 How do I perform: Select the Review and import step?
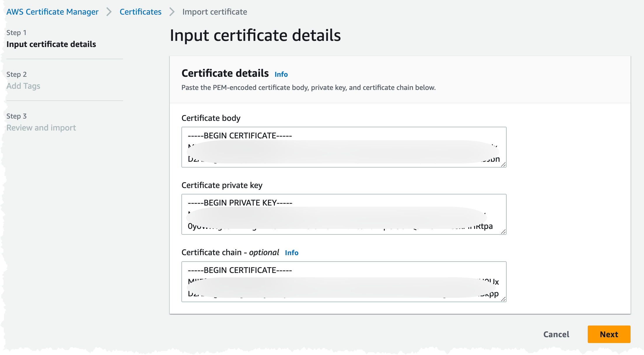pos(41,128)
